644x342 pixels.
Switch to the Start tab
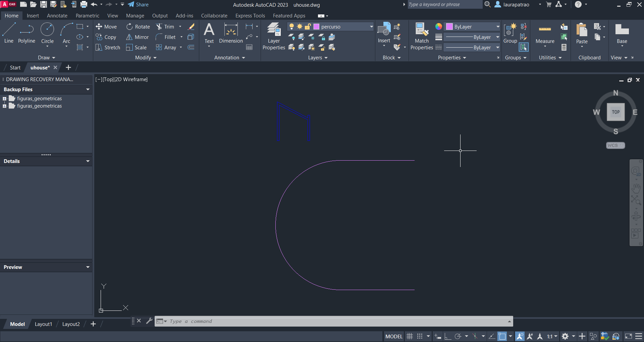click(15, 68)
